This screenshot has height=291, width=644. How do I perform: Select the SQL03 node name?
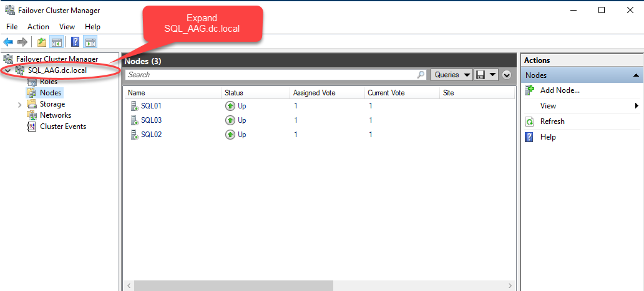pyautogui.click(x=151, y=120)
